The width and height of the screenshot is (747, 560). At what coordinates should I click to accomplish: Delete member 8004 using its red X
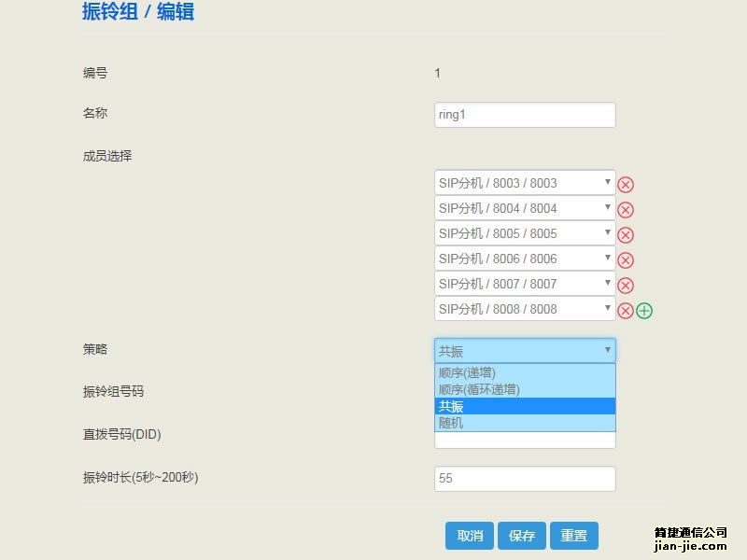point(627,208)
